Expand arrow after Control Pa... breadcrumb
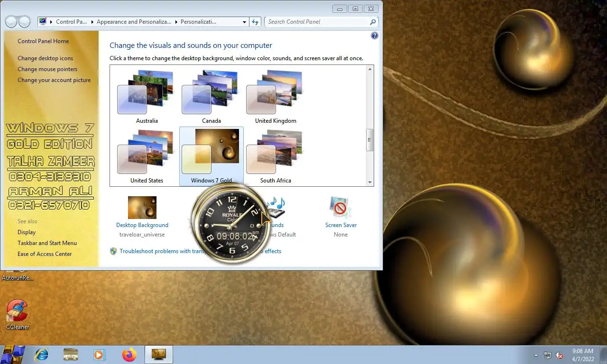607x364 pixels. click(92, 22)
